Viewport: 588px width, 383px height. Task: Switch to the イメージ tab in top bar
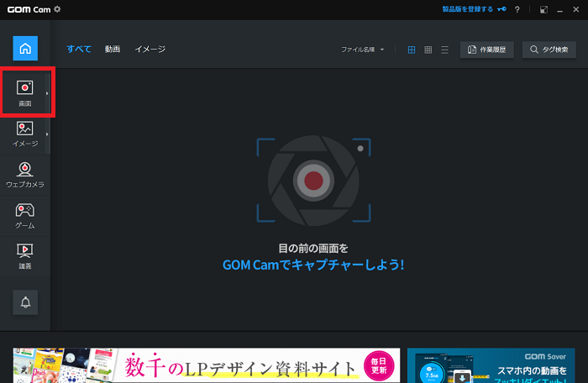(150, 50)
